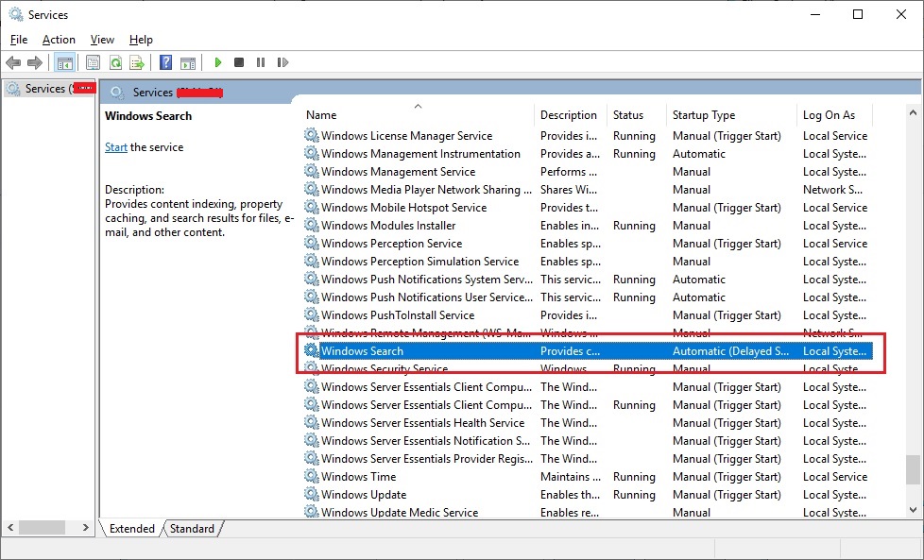Sort by the Description column header
This screenshot has height=560, width=924.
[571, 115]
